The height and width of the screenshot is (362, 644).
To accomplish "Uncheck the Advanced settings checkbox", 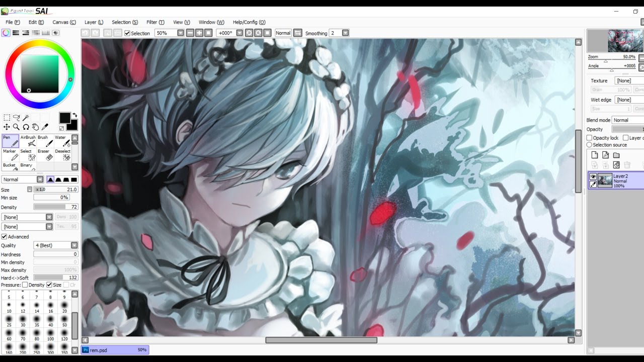I will pyautogui.click(x=4, y=236).
